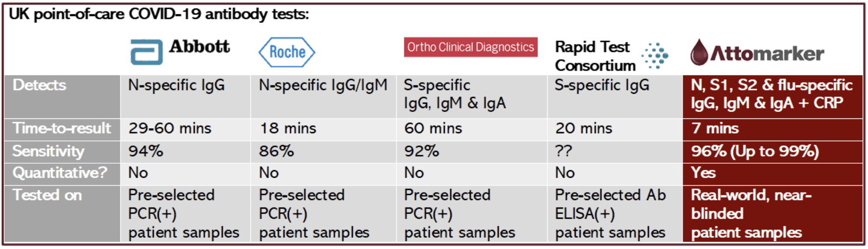Select the Abbott 94% sensitivity cell
The height and width of the screenshot is (249, 868).
[186, 152]
